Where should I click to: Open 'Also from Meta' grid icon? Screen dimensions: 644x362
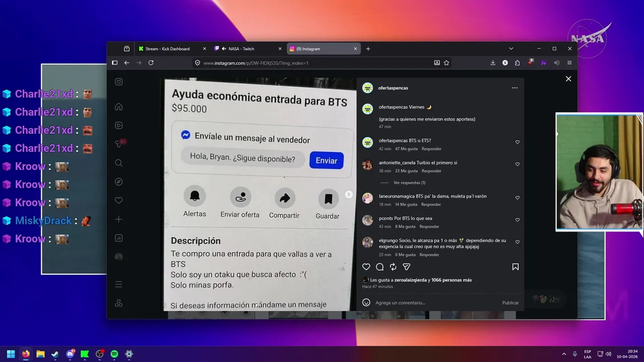119,303
